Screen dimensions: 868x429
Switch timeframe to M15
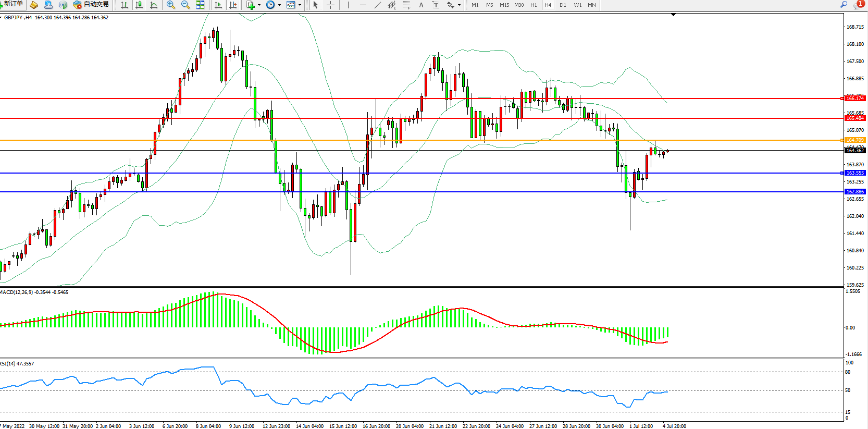(x=504, y=5)
